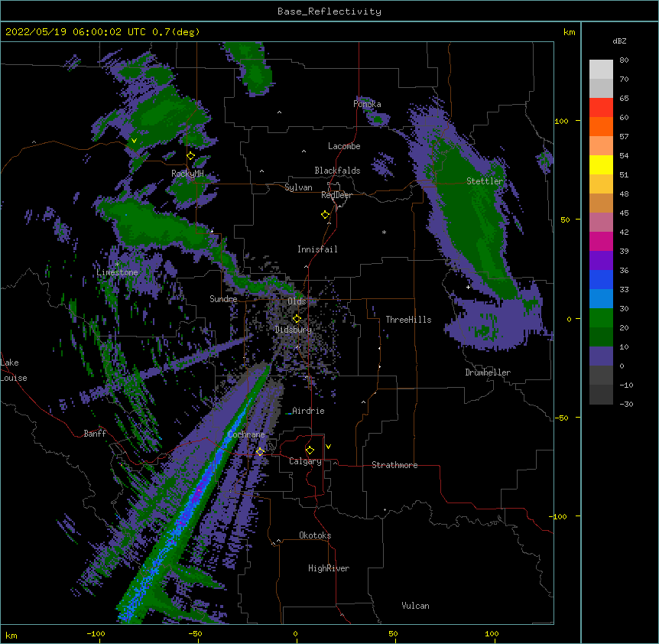Select the Strathmore town label
Viewport: 659px width, 644px height.
[x=394, y=465]
